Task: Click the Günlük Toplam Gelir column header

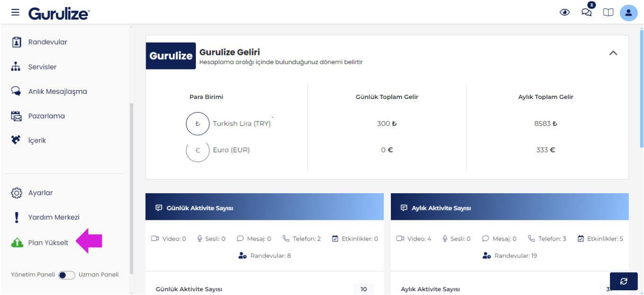Action: (x=387, y=97)
